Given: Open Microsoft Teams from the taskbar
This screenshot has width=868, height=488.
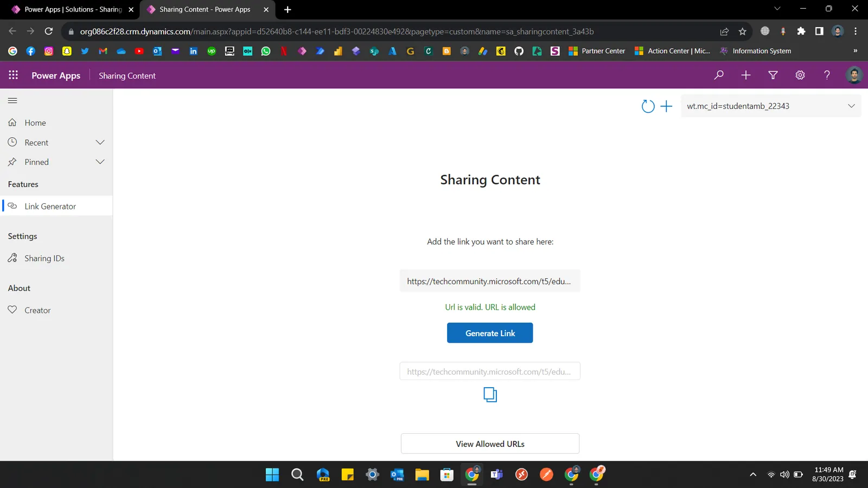Looking at the screenshot, I should (x=497, y=474).
